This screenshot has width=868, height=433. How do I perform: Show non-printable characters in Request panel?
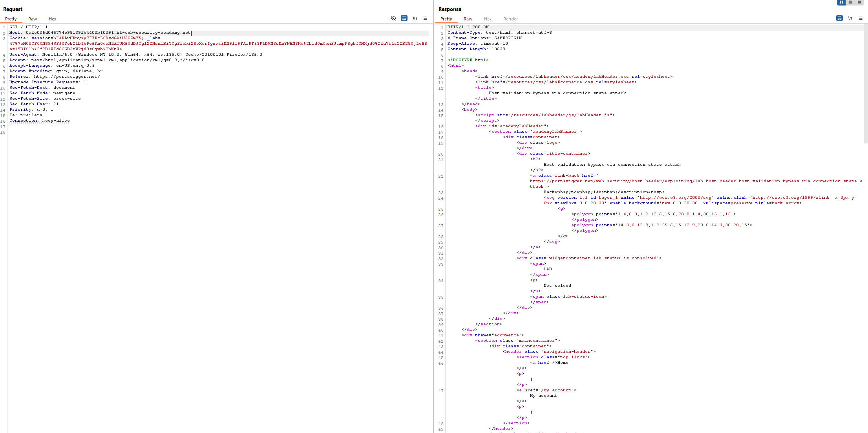[x=415, y=18]
